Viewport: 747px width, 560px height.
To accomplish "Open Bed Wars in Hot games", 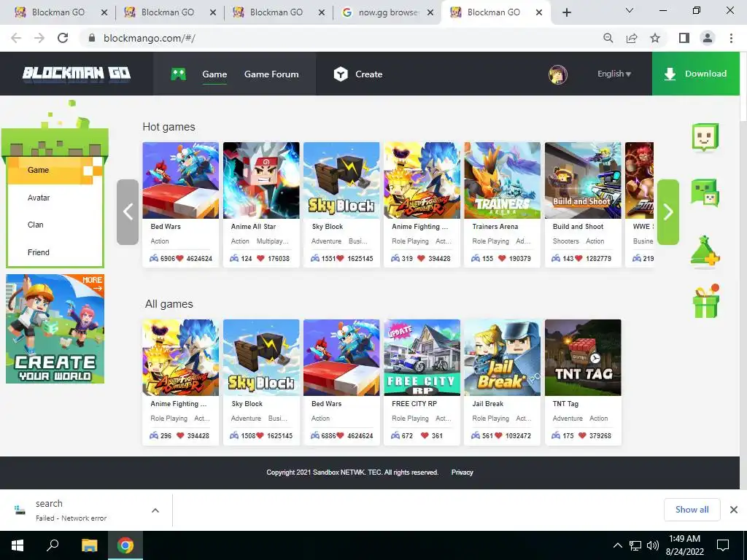I will (181, 205).
